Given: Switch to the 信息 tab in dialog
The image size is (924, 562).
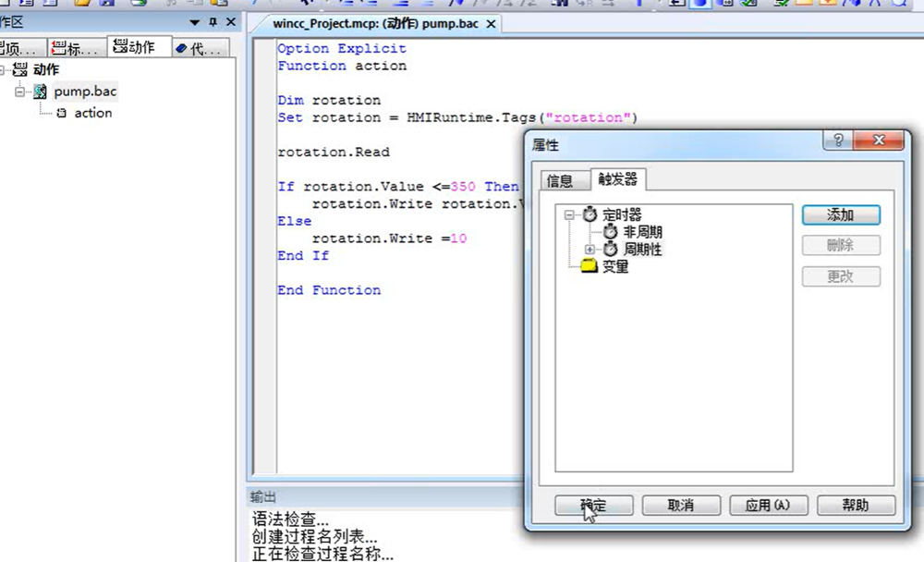Looking at the screenshot, I should coord(559,180).
